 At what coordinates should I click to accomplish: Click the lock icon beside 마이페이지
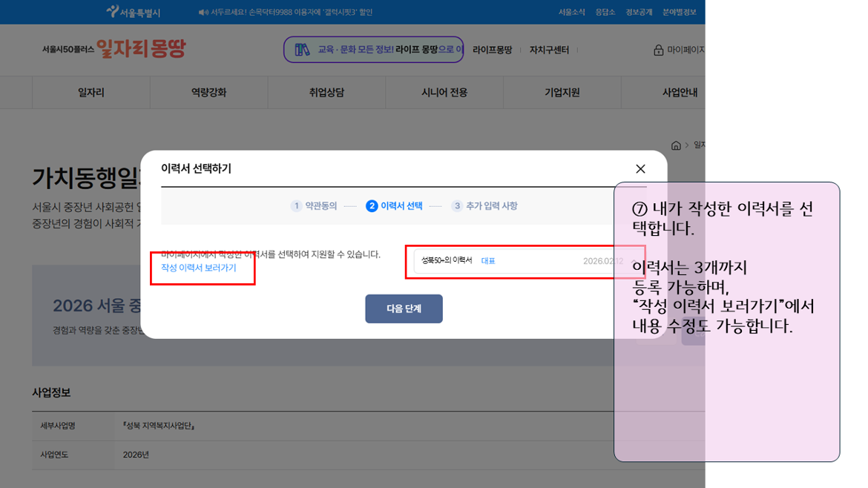coord(658,50)
